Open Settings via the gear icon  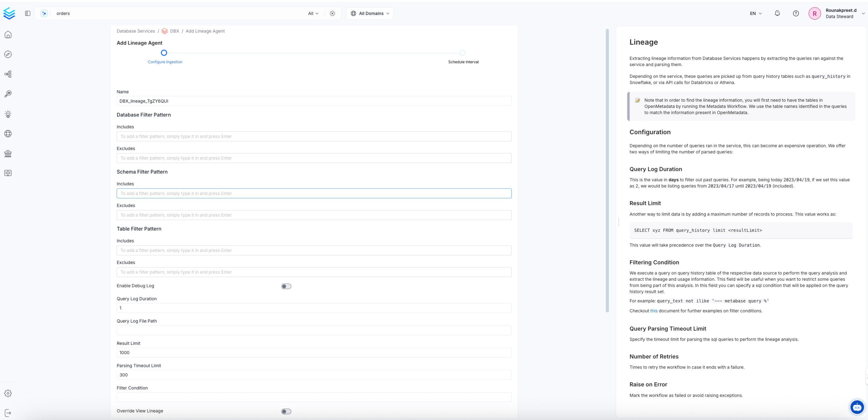tap(8, 393)
